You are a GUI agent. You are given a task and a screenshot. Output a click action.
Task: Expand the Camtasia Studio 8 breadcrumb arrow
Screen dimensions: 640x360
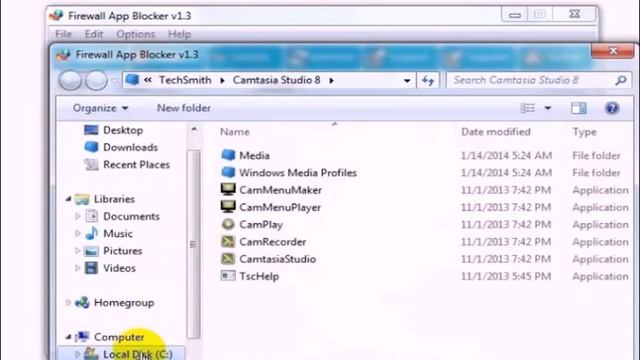[331, 80]
